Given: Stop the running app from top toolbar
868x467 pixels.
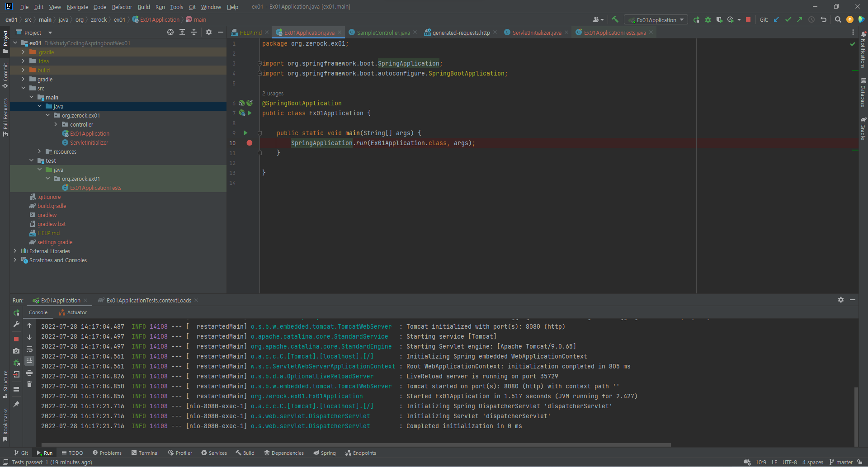Looking at the screenshot, I should click(748, 19).
